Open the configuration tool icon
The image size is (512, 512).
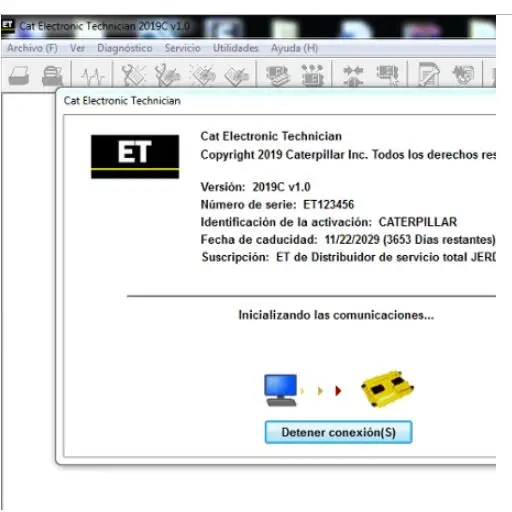tap(387, 75)
